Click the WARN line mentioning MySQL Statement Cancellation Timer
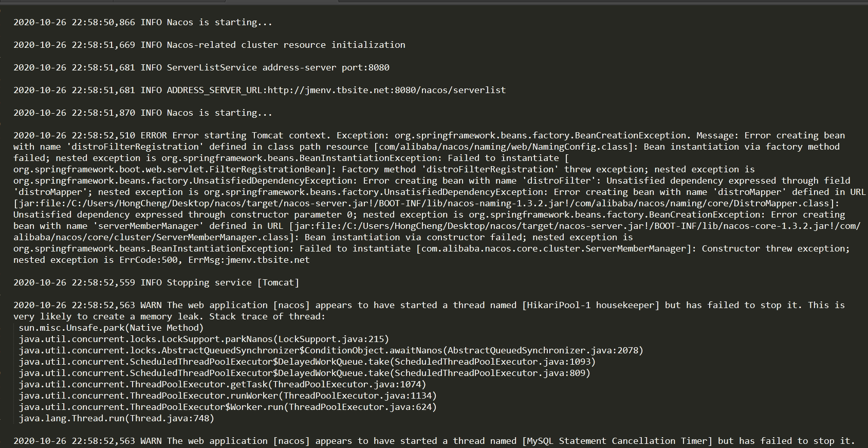 [434, 441]
